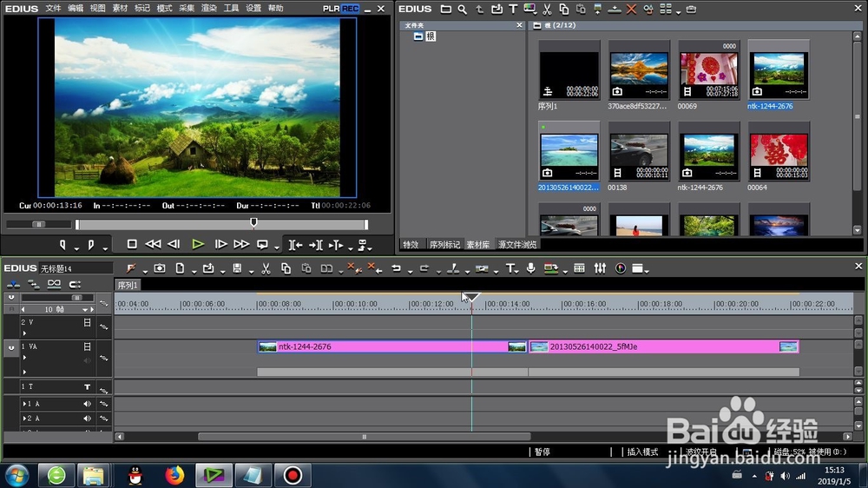Toggle ripple mode icon in timeline header
Screen dimensions: 868x488
33,285
